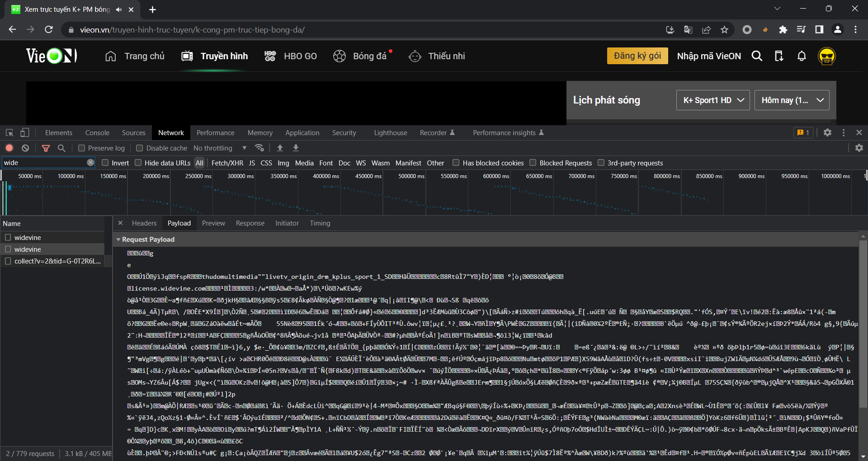Viewport: 868px width, 461px height.
Task: Check 3rd-party requests checkbox
Action: click(x=601, y=163)
